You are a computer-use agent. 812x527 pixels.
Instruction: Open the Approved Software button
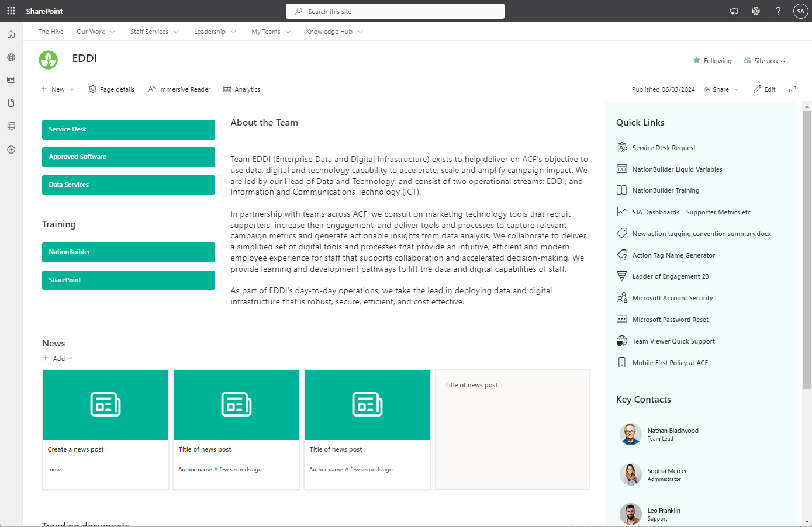[x=129, y=157]
